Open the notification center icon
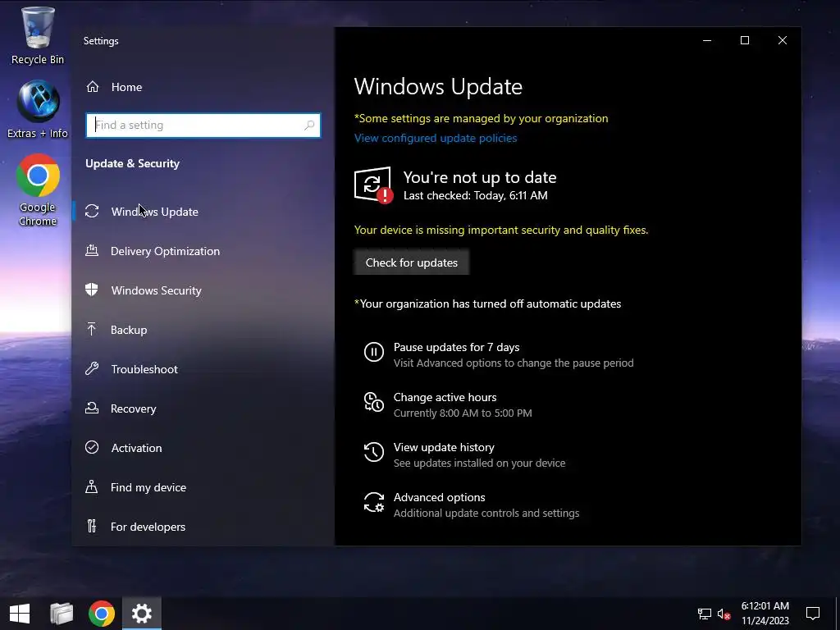 coord(813,614)
